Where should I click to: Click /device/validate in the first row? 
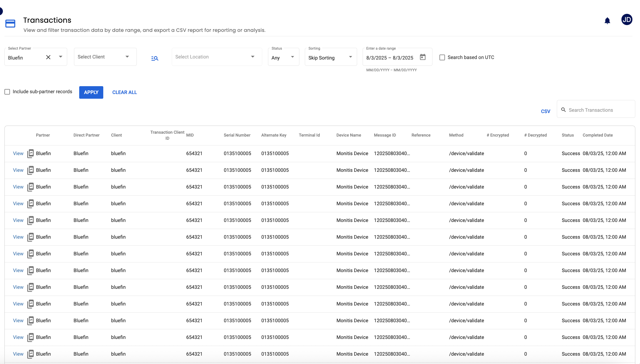pyautogui.click(x=466, y=154)
